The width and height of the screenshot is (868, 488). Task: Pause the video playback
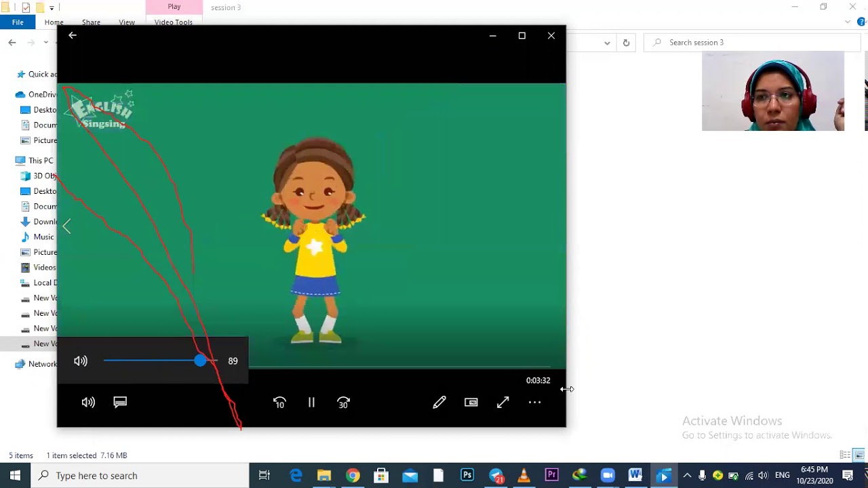tap(311, 403)
